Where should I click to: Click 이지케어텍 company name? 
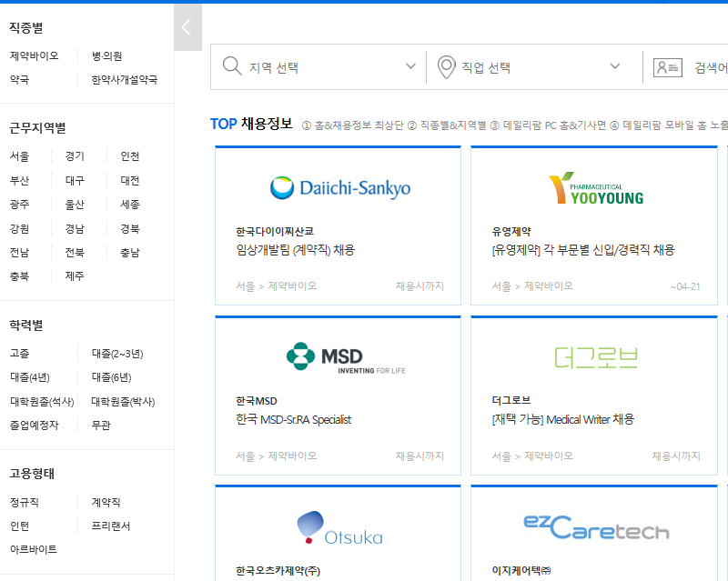pos(521,571)
